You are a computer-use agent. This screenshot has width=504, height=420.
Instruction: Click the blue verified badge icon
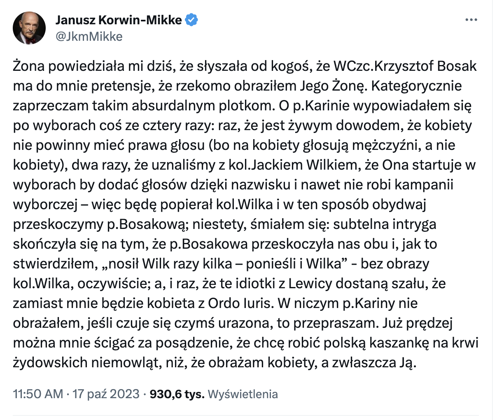point(192,19)
